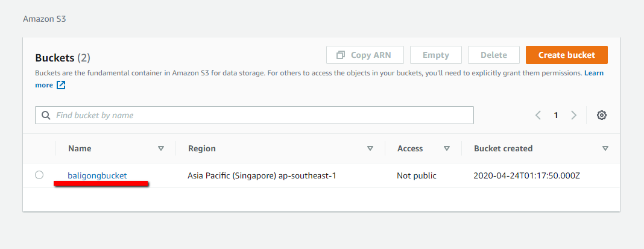
Task: Click the copy icon on Copy ARN
Action: (x=341, y=55)
